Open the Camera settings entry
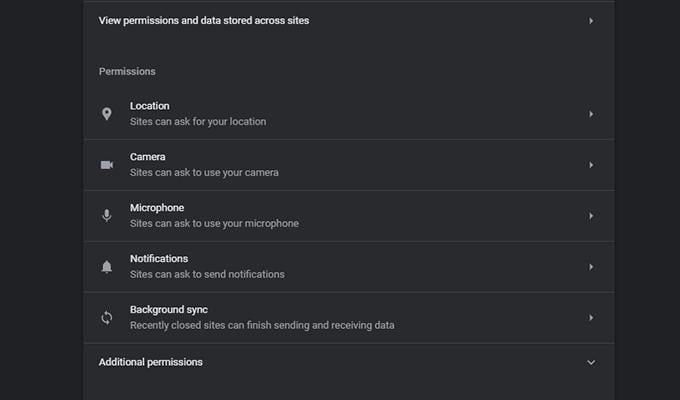 [349, 165]
